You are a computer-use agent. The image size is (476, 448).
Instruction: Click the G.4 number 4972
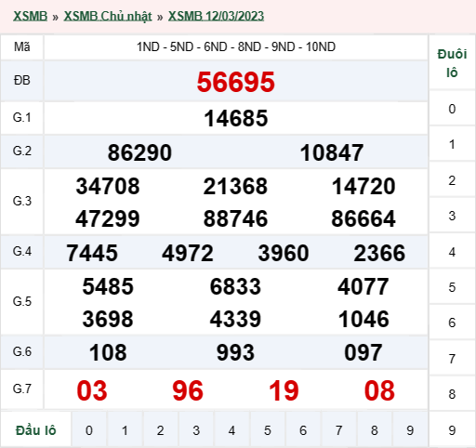pos(188,253)
